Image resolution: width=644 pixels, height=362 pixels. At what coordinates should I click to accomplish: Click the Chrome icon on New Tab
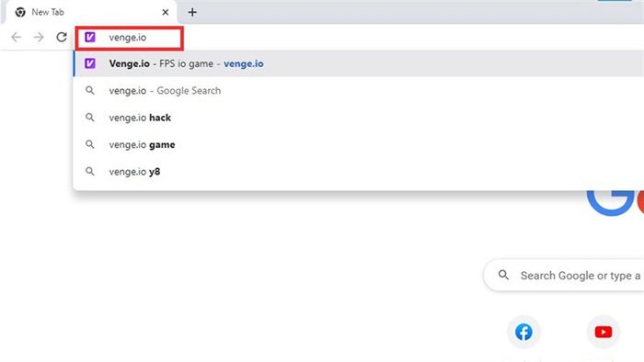click(x=20, y=12)
